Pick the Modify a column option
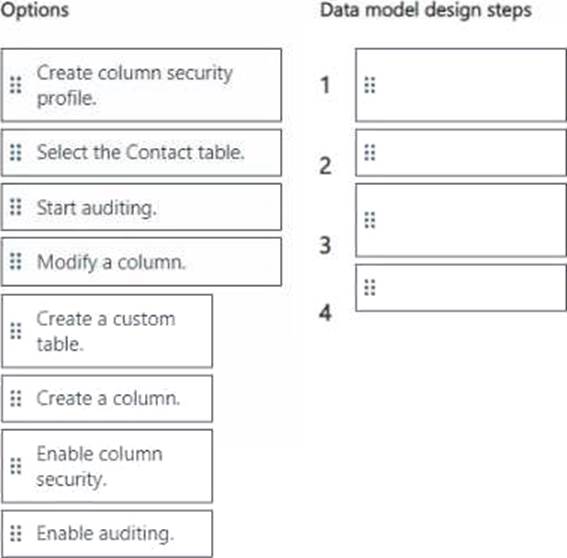The image size is (567, 558). click(x=141, y=262)
